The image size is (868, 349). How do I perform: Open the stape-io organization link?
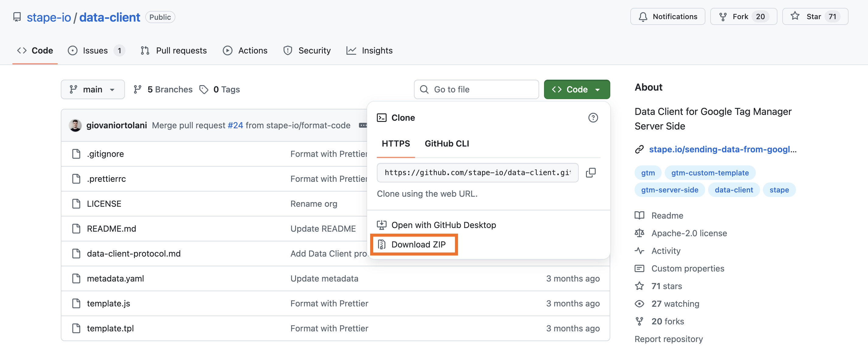click(x=49, y=17)
